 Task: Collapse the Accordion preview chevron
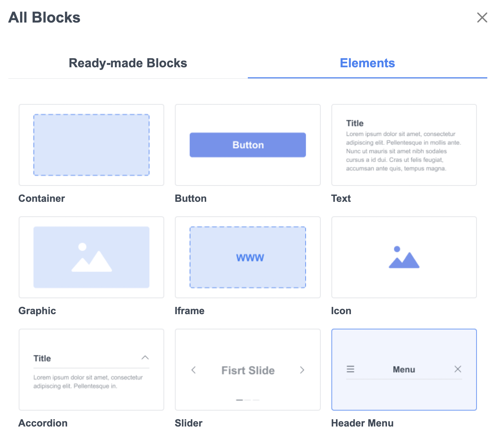pyautogui.click(x=145, y=357)
